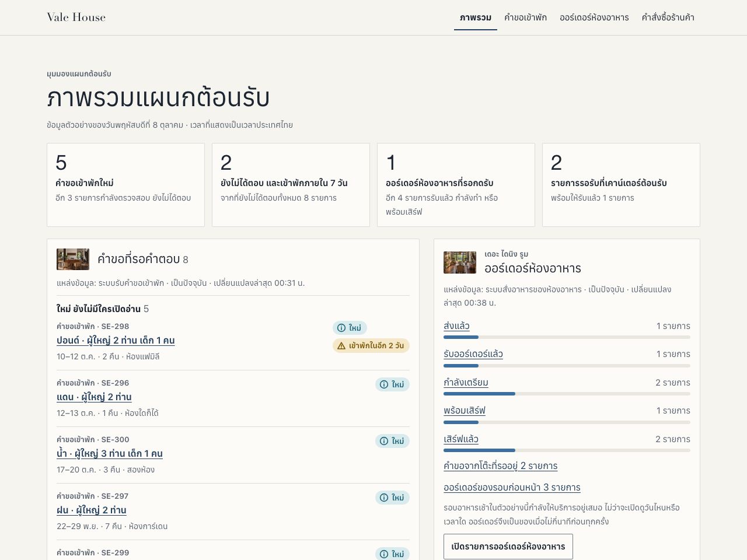Open the Vale House home link

click(76, 17)
